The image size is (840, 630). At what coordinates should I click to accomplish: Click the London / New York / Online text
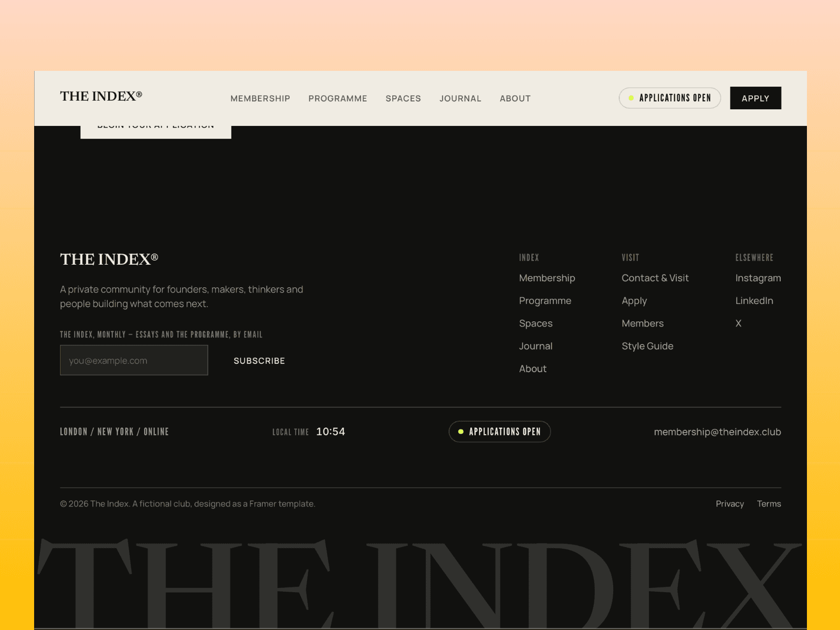click(114, 432)
